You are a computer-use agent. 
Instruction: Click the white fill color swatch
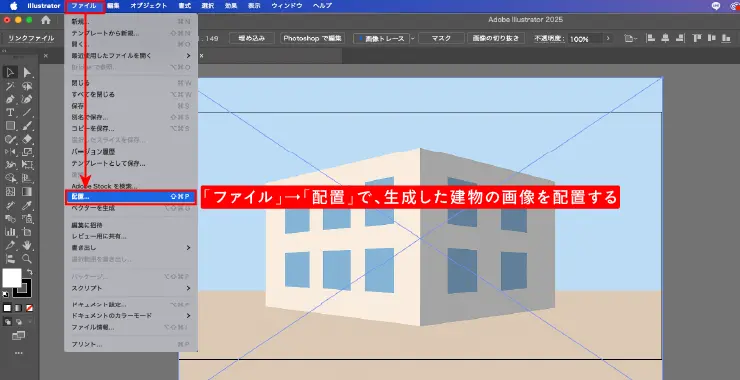(12, 278)
